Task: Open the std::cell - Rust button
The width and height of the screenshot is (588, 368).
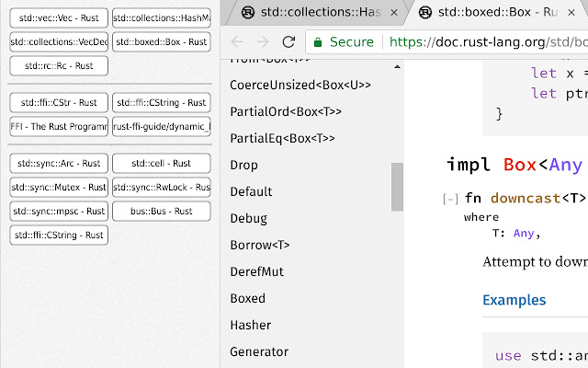Action: point(162,164)
